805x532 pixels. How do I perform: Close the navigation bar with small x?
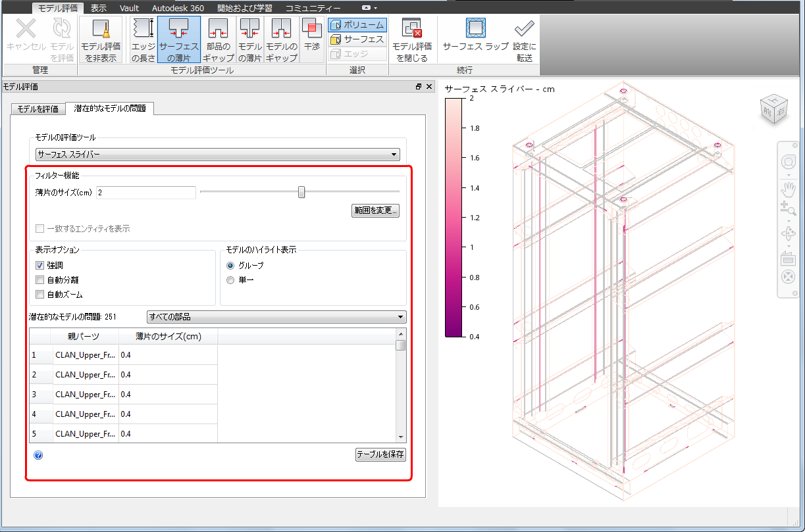pos(794,144)
